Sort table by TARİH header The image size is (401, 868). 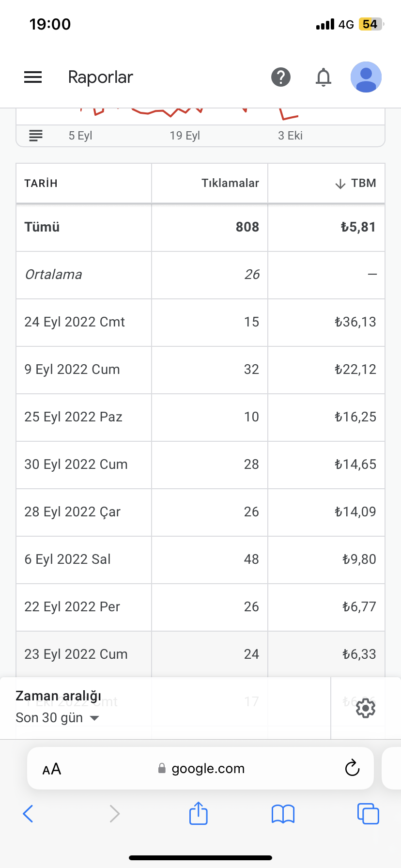click(41, 184)
